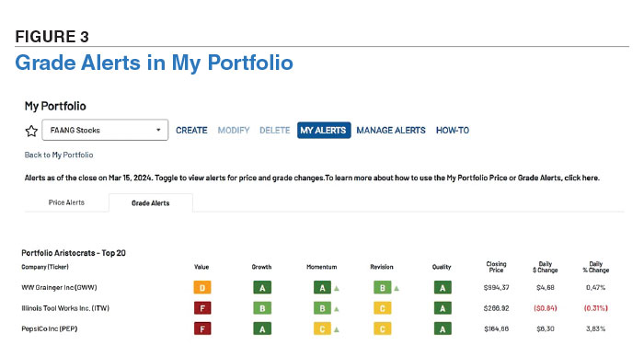
Task: Click the Portfolio Aristocrats - Top 20 heading
Action: click(74, 253)
